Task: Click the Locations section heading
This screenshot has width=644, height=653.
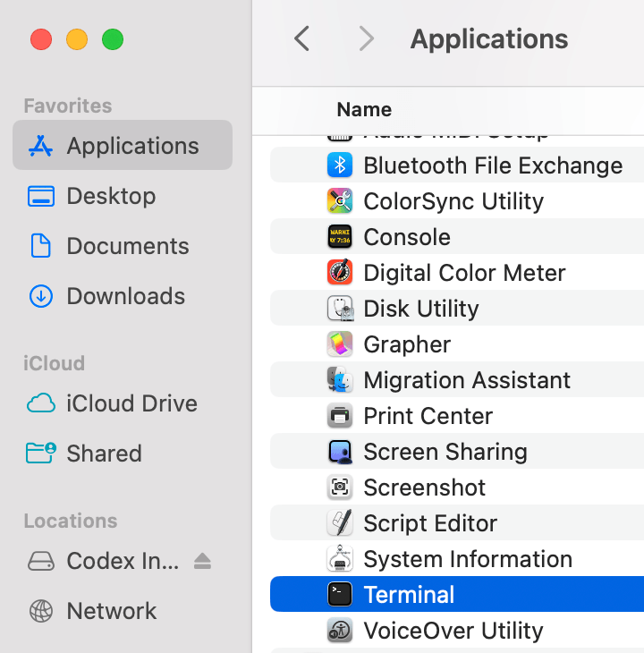Action: (71, 521)
